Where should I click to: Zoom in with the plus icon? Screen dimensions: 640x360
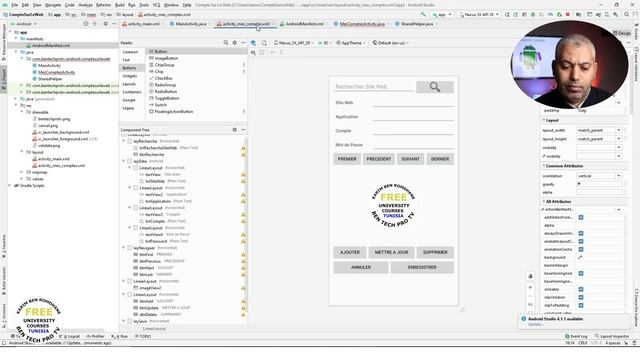[530, 287]
